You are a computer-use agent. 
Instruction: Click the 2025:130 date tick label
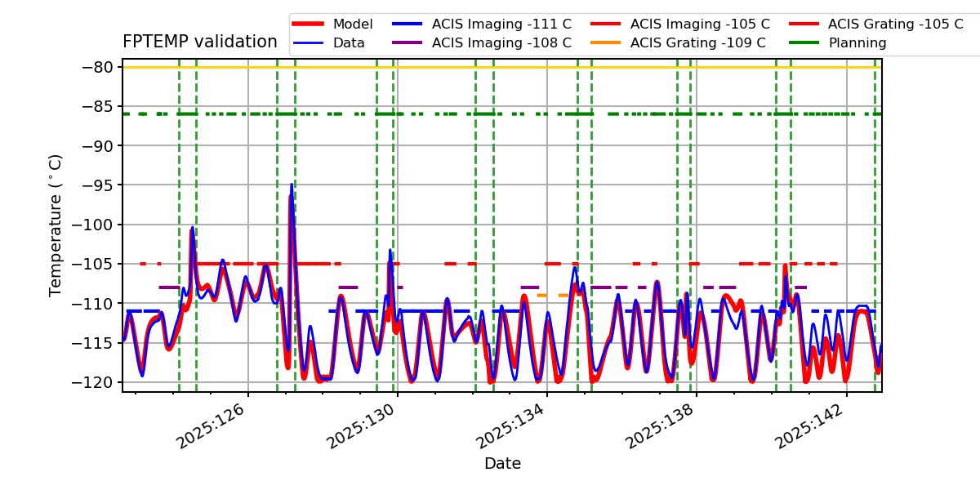[x=362, y=425]
